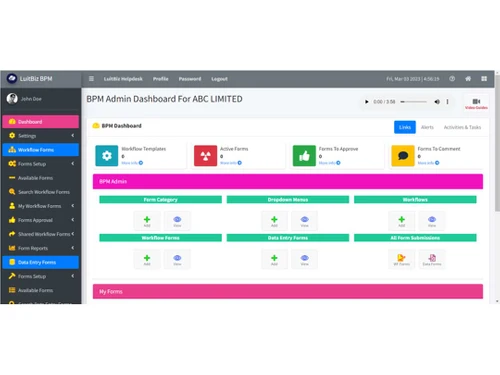
Task: Open Password in top bar
Action: point(190,79)
